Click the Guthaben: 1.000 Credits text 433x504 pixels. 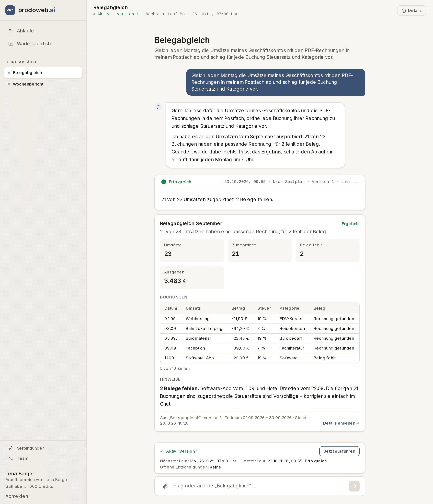[x=29, y=486]
